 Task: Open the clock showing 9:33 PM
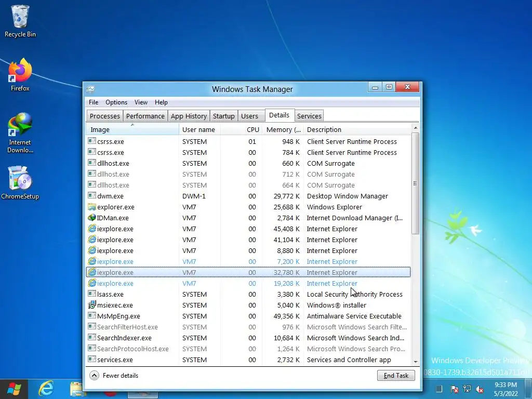tap(506, 389)
